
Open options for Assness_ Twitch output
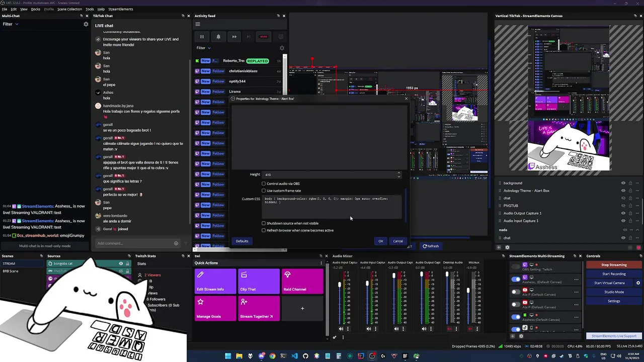tap(576, 280)
